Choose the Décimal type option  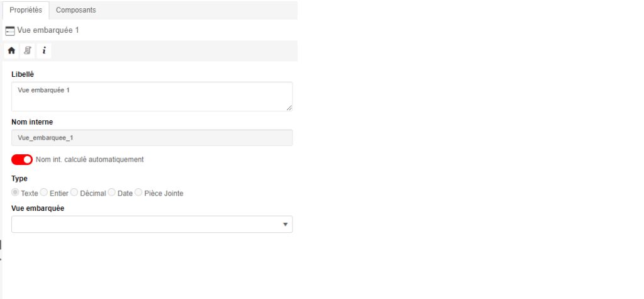pos(74,193)
